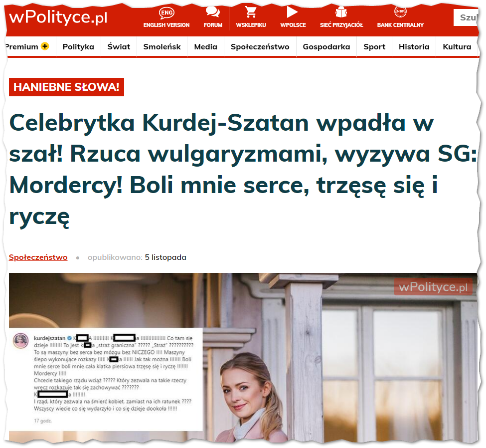Open the Społeczeństwo section in nav bar
Screen dimensions: 486x448
tap(260, 47)
